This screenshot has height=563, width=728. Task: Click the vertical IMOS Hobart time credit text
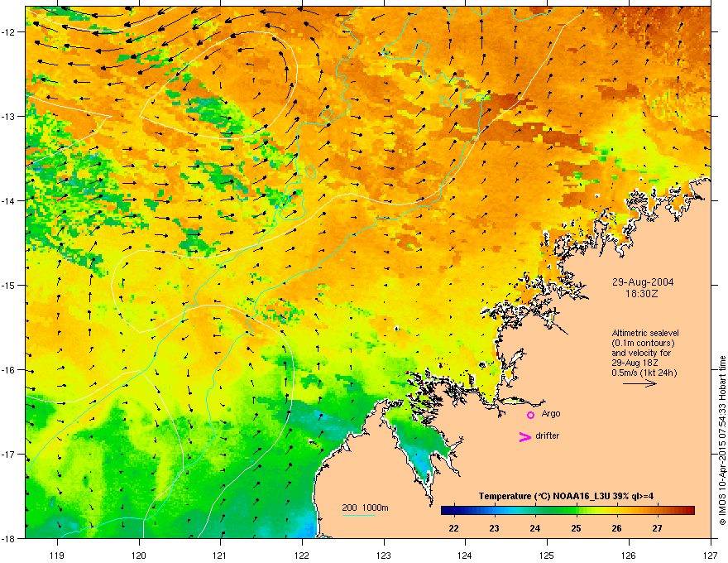(x=722, y=440)
